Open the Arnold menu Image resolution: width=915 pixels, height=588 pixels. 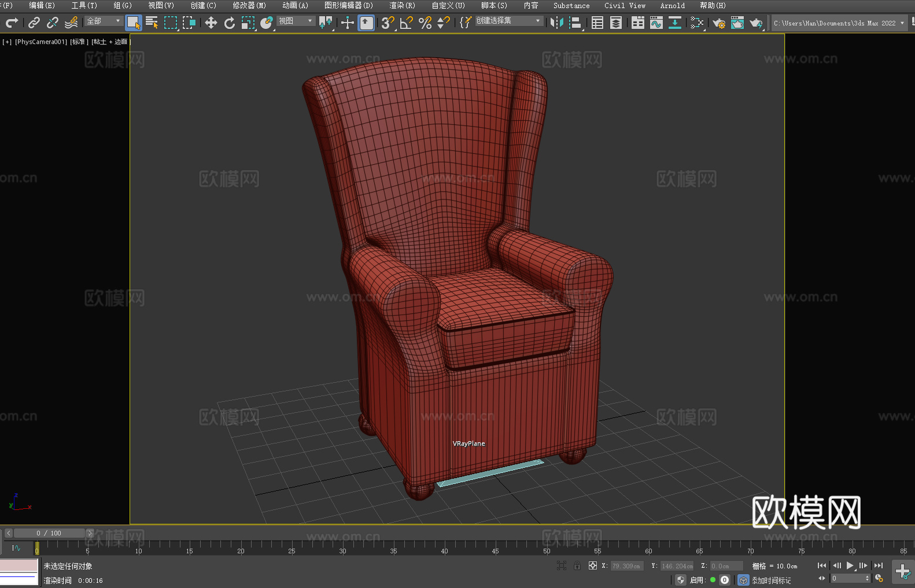click(x=673, y=5)
